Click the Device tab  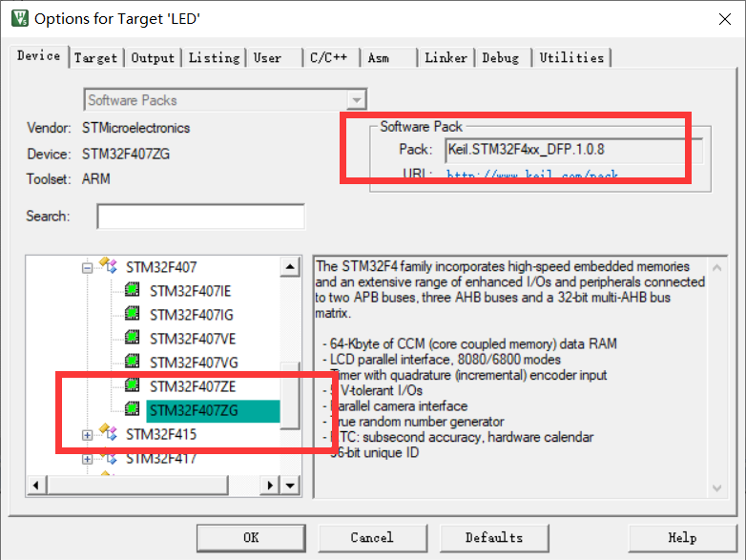[38, 56]
